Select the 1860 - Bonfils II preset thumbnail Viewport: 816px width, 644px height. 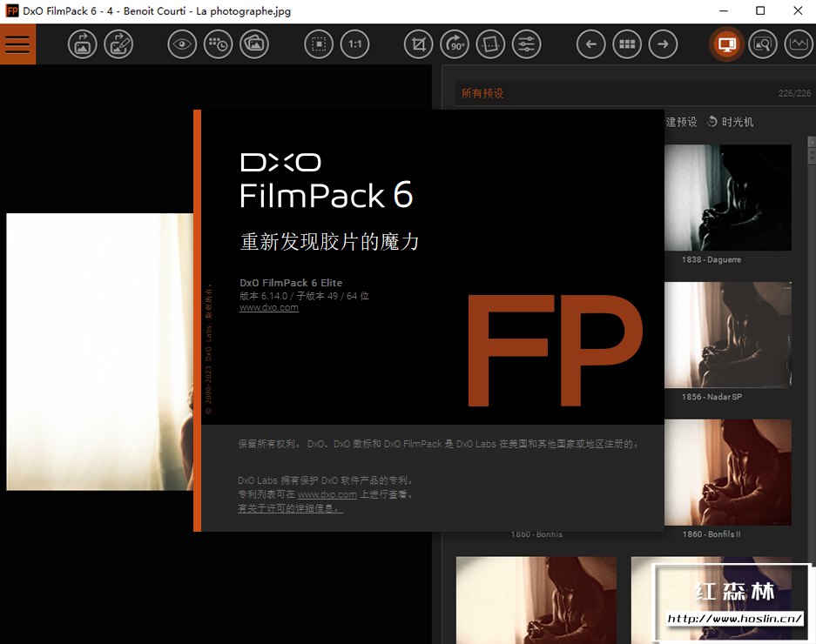[x=727, y=473]
